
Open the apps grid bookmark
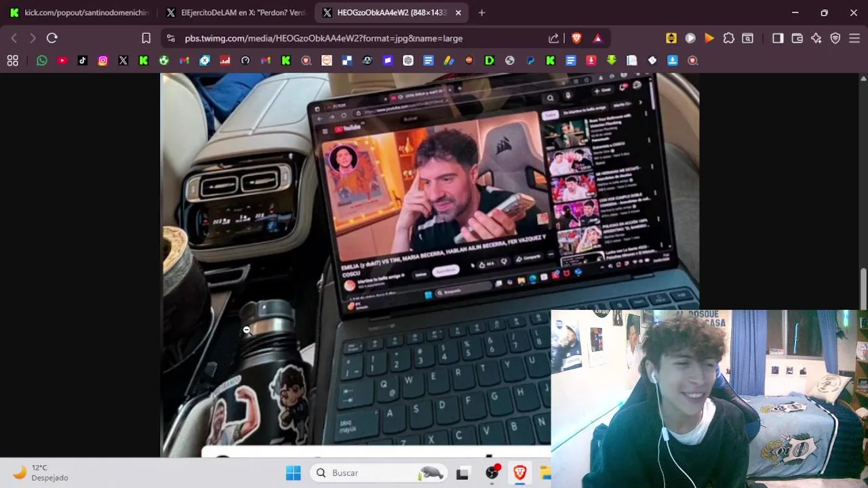pos(12,61)
